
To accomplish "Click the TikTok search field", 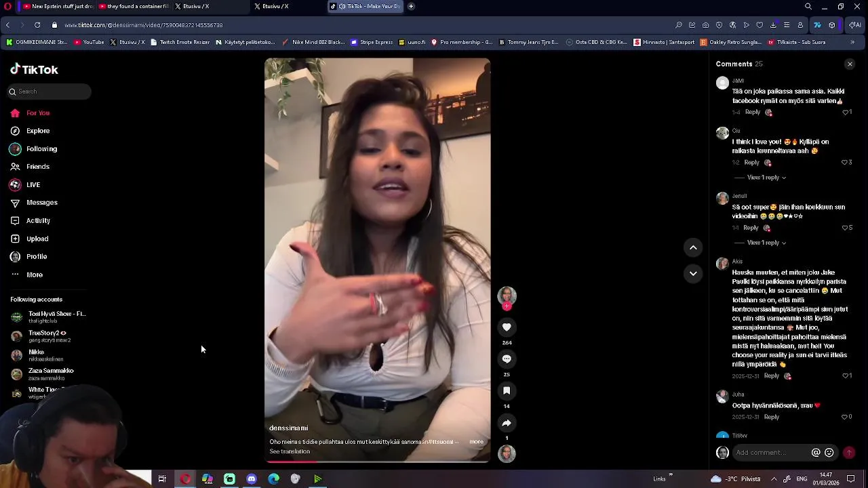I will tap(50, 91).
